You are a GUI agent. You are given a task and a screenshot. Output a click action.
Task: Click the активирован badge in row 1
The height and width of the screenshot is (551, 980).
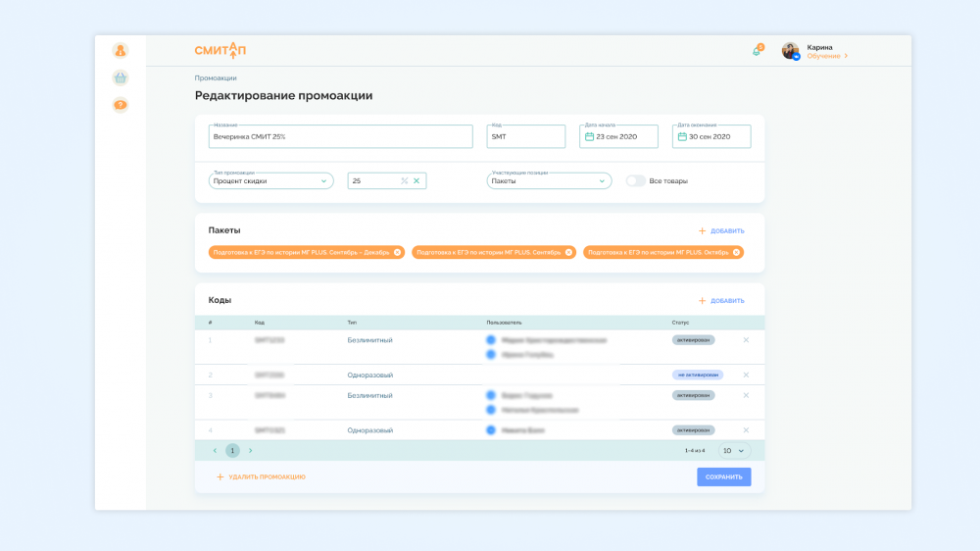tap(693, 340)
